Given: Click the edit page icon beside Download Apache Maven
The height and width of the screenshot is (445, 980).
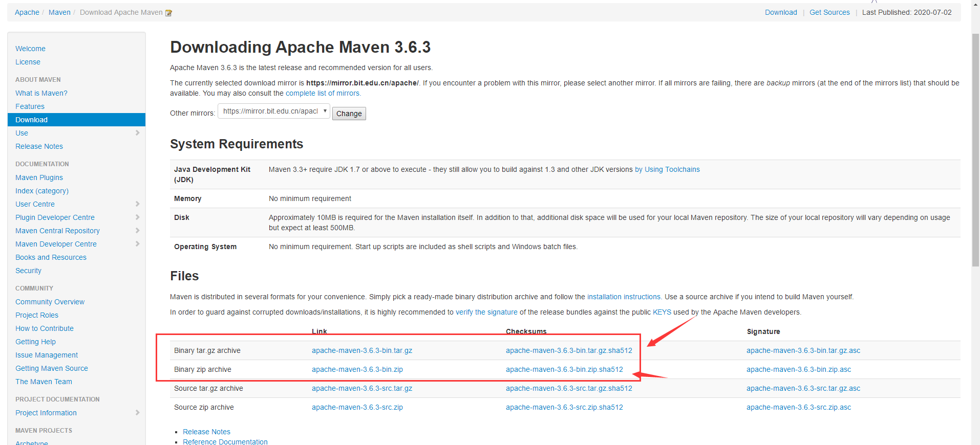Looking at the screenshot, I should (168, 13).
